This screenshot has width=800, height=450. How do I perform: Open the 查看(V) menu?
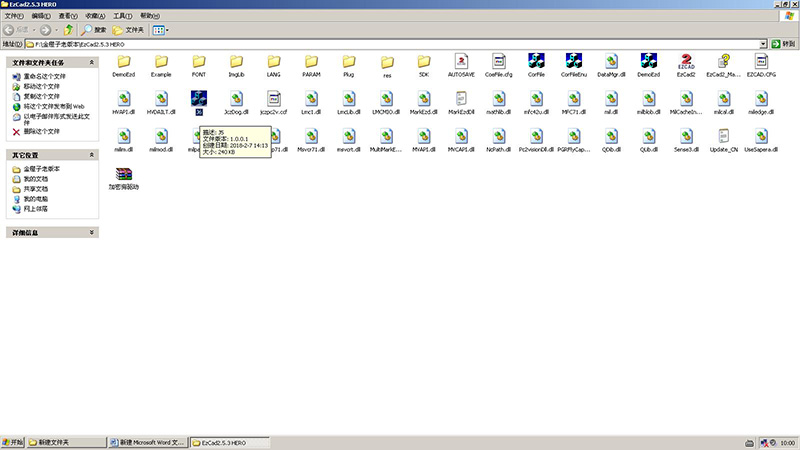click(x=66, y=17)
